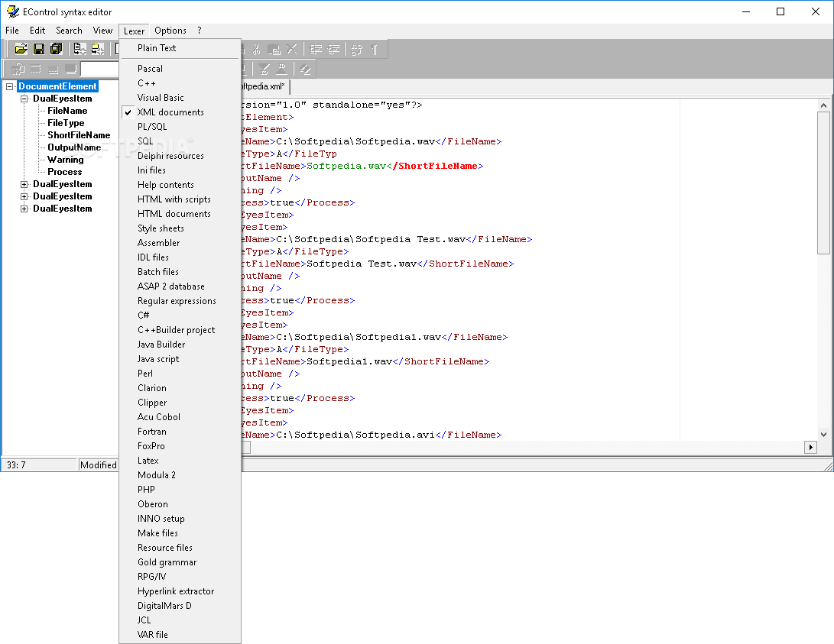Open the Options menu

[170, 31]
